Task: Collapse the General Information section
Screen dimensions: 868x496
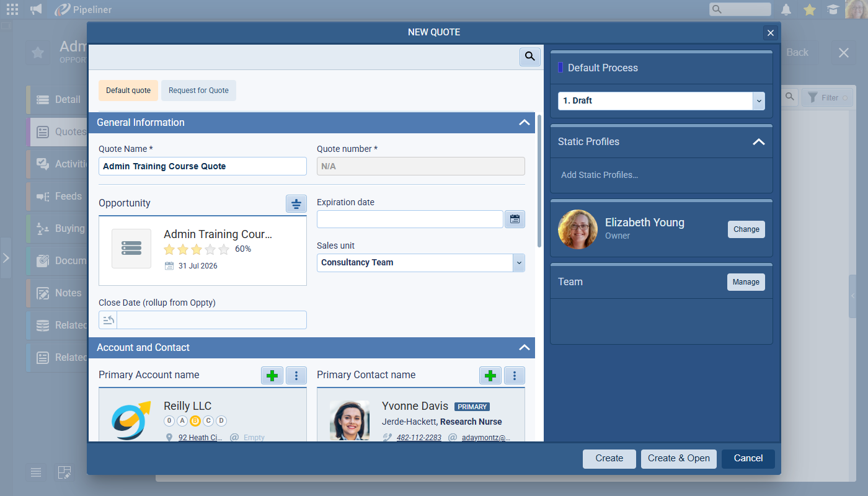Action: (x=524, y=123)
